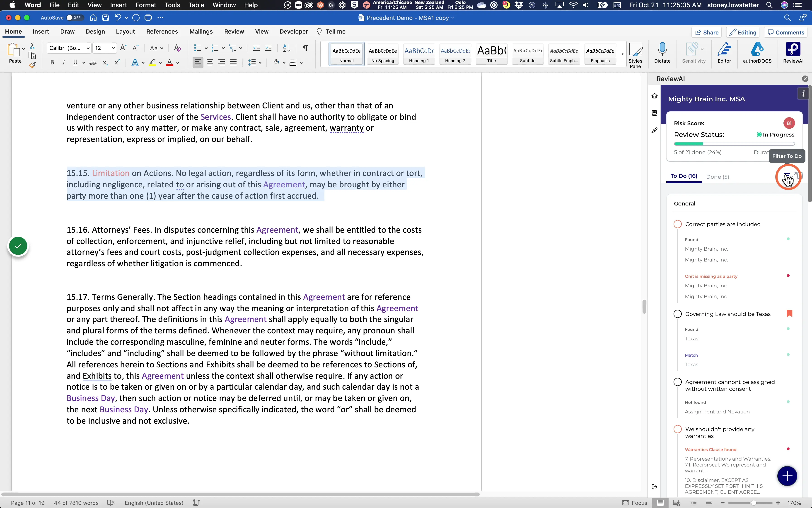Screen dimensions: 812x508
Task: Click the green checkmark badge beside document
Action: click(18, 246)
